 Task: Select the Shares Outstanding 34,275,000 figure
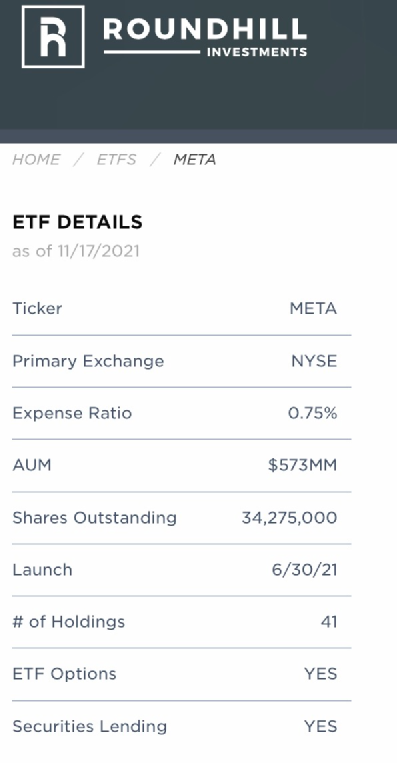(289, 518)
